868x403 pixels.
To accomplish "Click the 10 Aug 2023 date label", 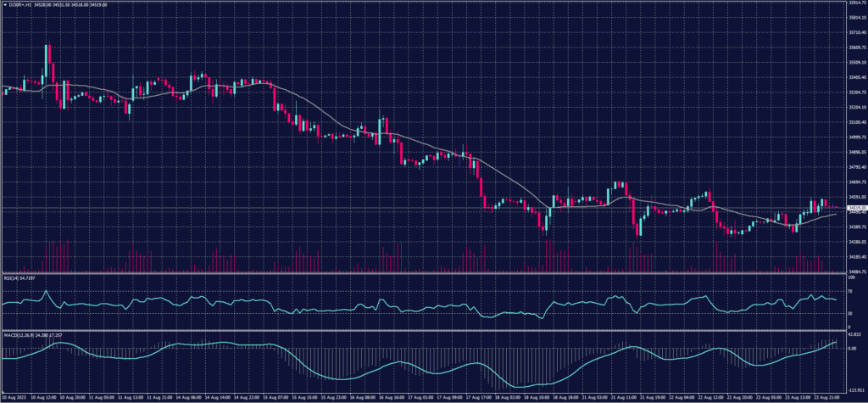I will (x=14, y=396).
